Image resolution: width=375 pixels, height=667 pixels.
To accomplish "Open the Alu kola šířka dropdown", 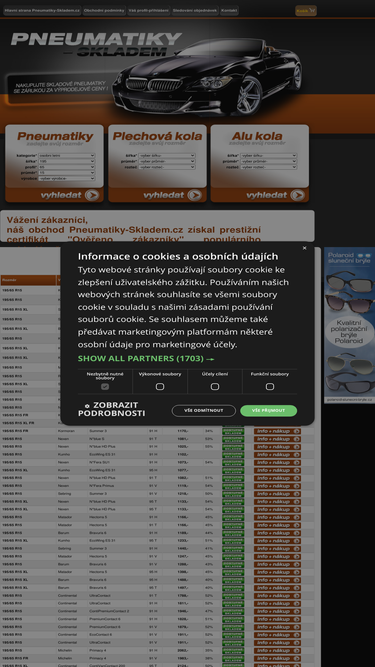I will coord(268,156).
